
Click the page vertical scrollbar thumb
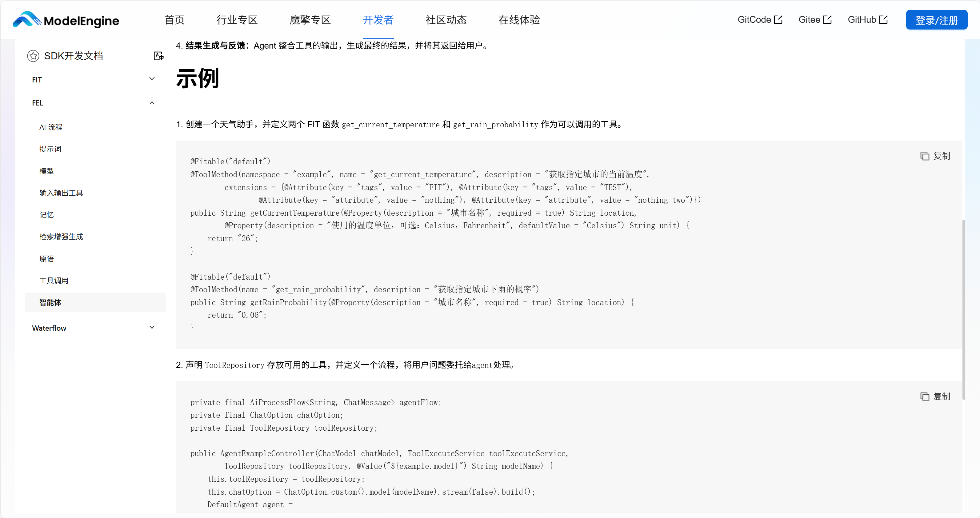[964, 309]
